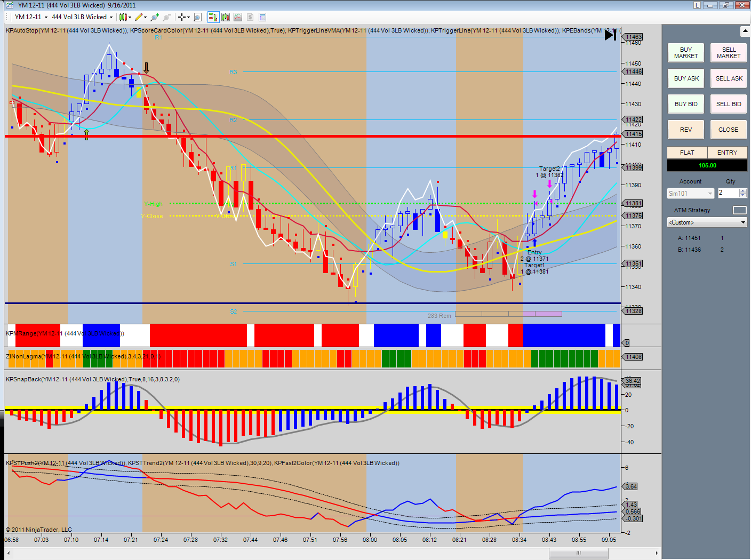This screenshot has height=560, width=751.
Task: Select the Target2 1 @ 11382 order label
Action: pyautogui.click(x=549, y=172)
